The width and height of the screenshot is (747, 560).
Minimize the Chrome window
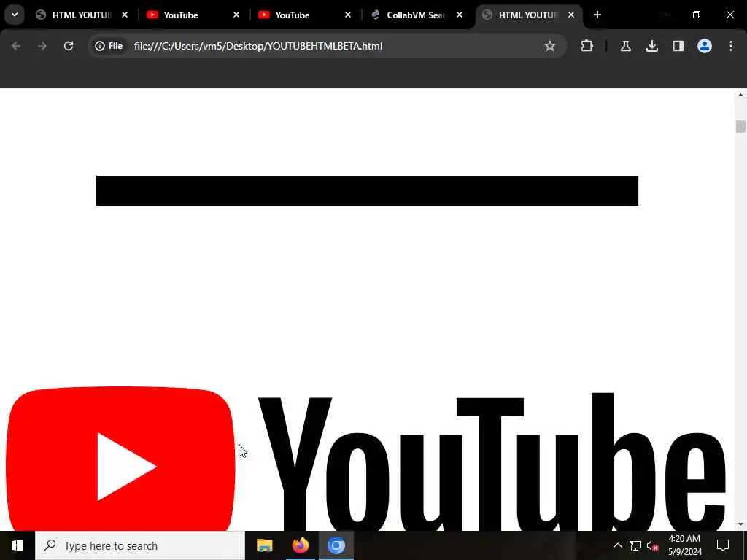point(662,15)
